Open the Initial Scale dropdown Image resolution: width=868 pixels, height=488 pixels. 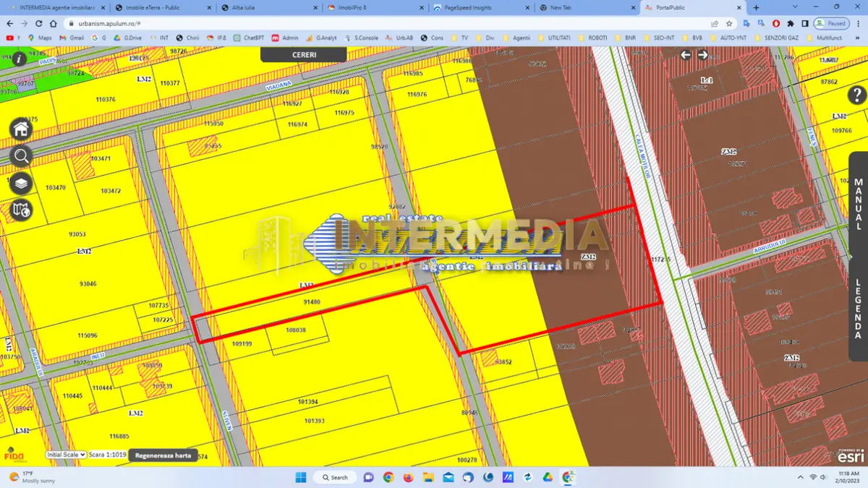click(x=66, y=455)
